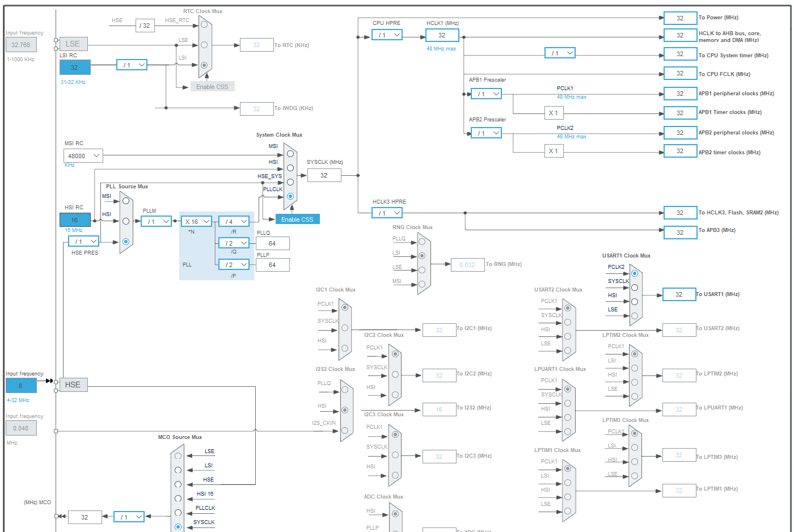Open the CPU HPRE prescaler dropdown

pyautogui.click(x=387, y=35)
